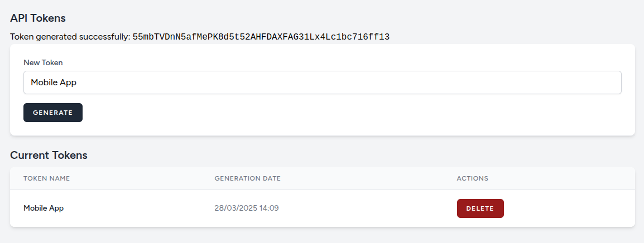The height and width of the screenshot is (243, 644).
Task: Click the "13" ending of the token string
Action: coord(384,37)
